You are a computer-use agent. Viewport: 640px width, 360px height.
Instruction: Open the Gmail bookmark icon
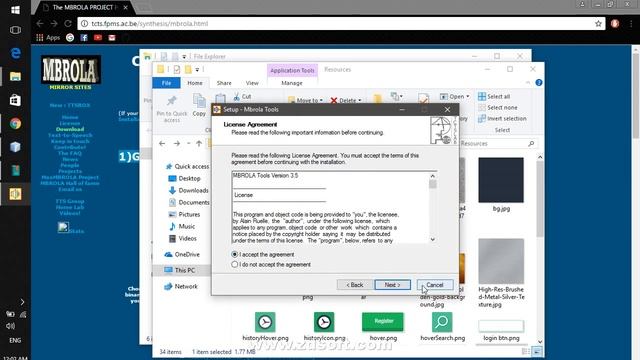112,38
